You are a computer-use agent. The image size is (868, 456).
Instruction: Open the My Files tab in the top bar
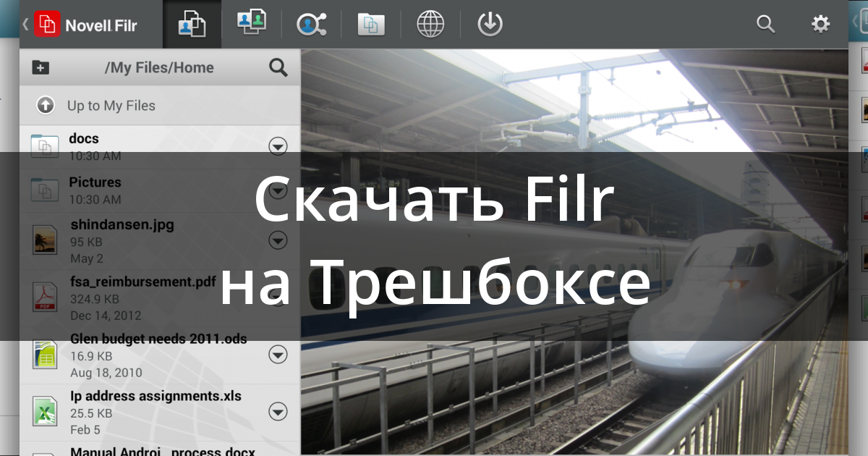[192, 25]
